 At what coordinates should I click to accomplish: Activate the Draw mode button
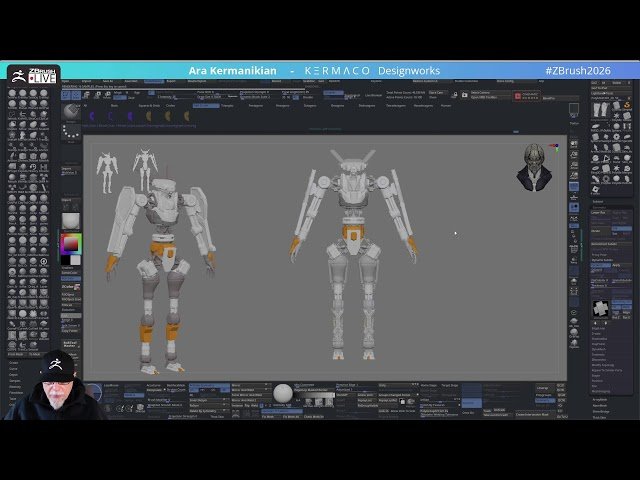point(76,96)
